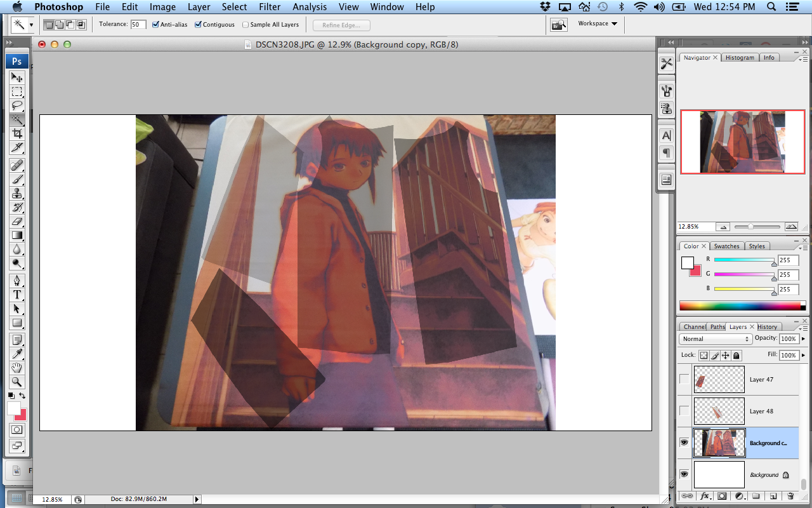Open the Workspace dropdown

[x=598, y=23]
